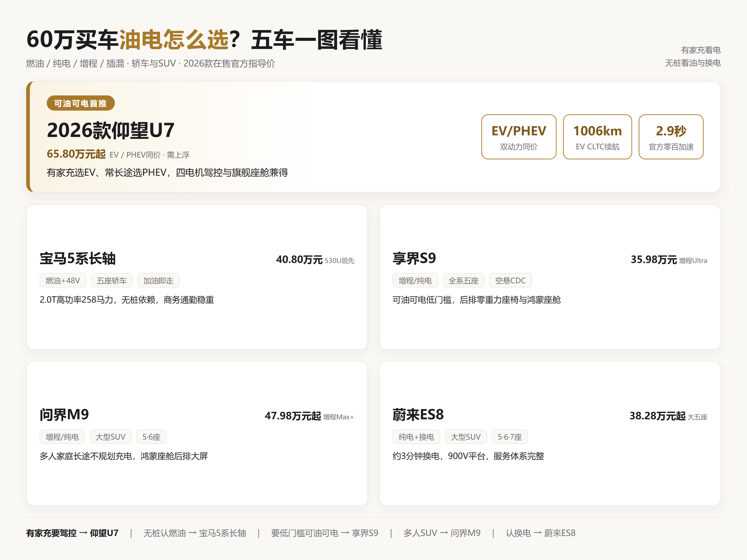Click the 全系五座 tag
The image size is (747, 560).
463,280
